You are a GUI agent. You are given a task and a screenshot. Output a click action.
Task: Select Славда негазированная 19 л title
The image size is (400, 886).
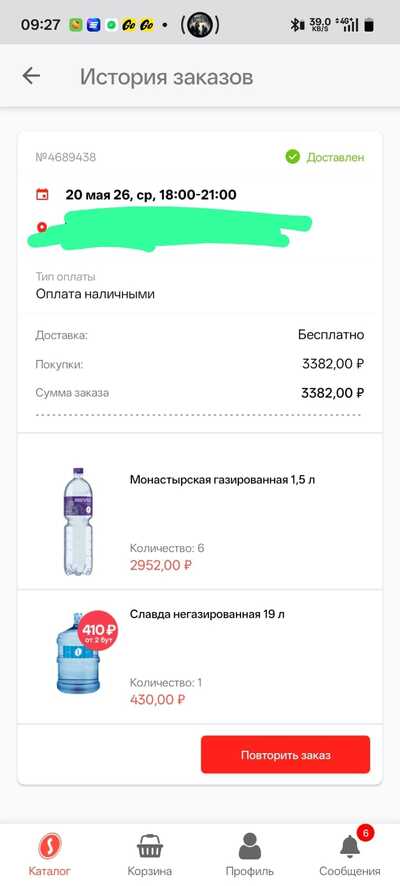click(207, 614)
